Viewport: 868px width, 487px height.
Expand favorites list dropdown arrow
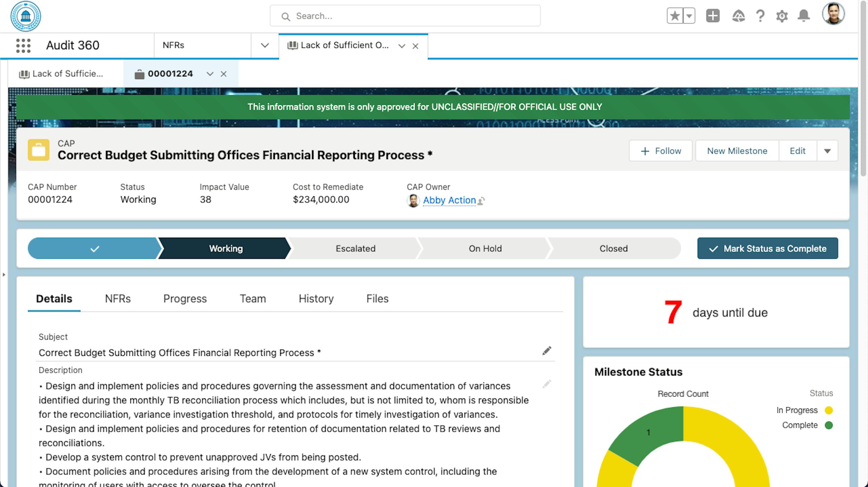689,16
